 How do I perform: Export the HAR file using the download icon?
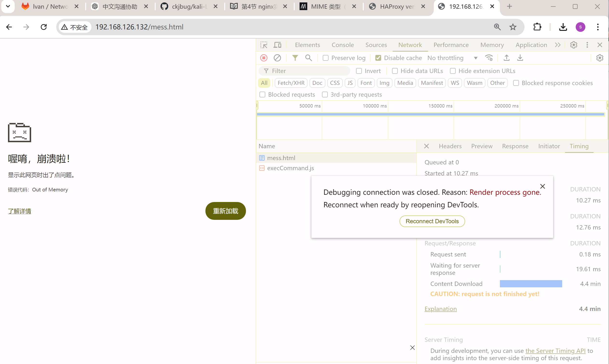pos(520,58)
